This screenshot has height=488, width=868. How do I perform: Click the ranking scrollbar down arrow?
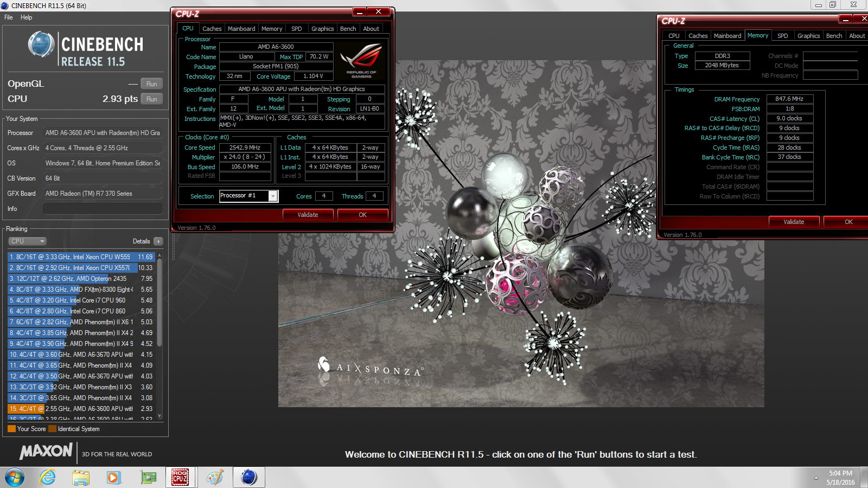(159, 416)
